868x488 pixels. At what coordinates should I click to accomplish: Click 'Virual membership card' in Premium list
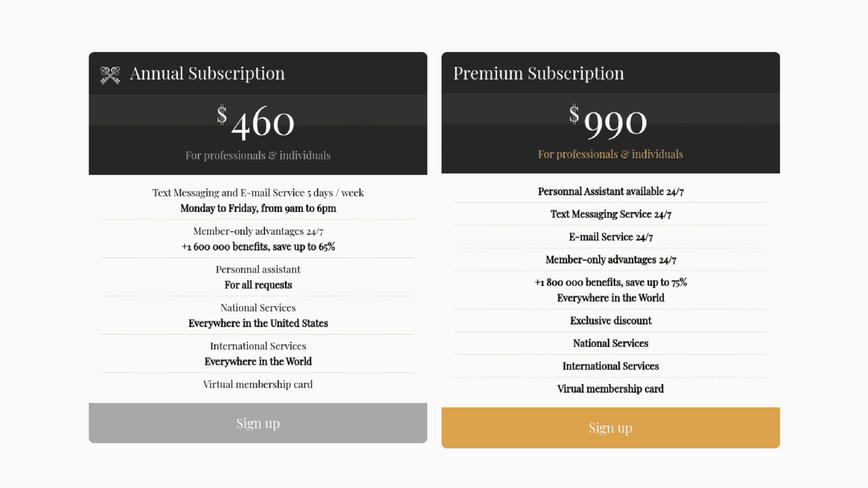pyautogui.click(x=610, y=389)
